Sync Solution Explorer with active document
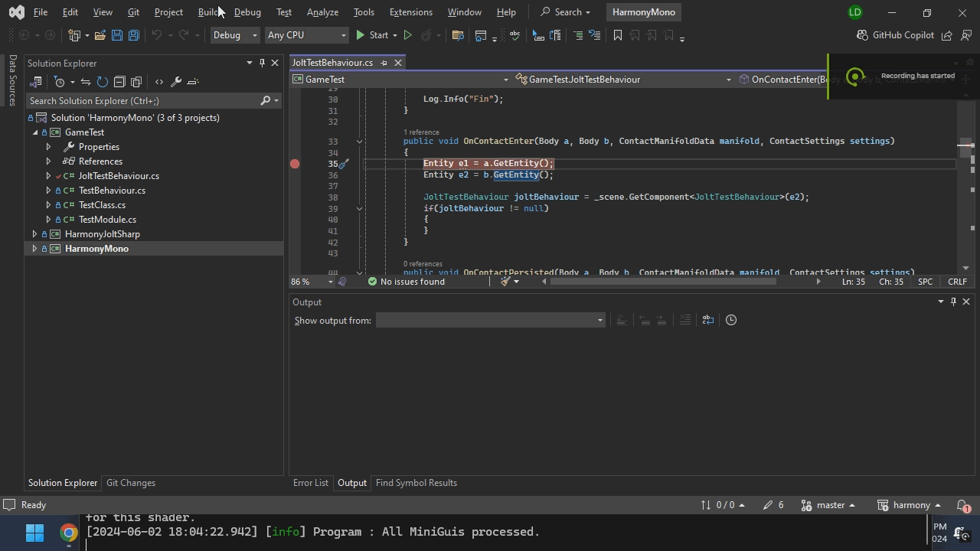Screen dimensions: 980x551 pyautogui.click(x=86, y=82)
